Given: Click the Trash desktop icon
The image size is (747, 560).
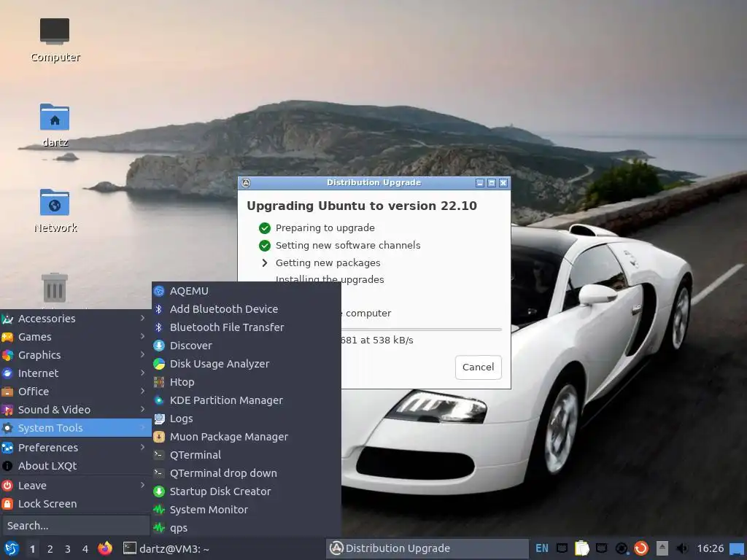Looking at the screenshot, I should click(55, 287).
